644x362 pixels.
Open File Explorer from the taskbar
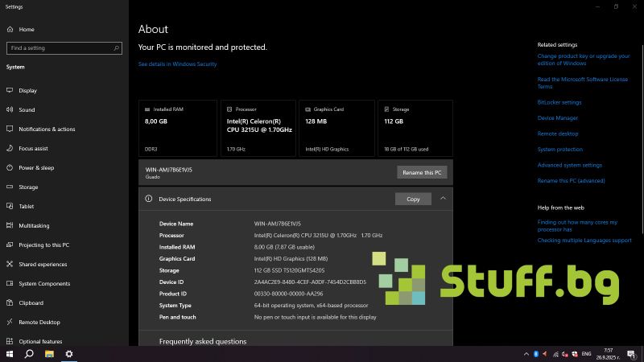(x=49, y=353)
